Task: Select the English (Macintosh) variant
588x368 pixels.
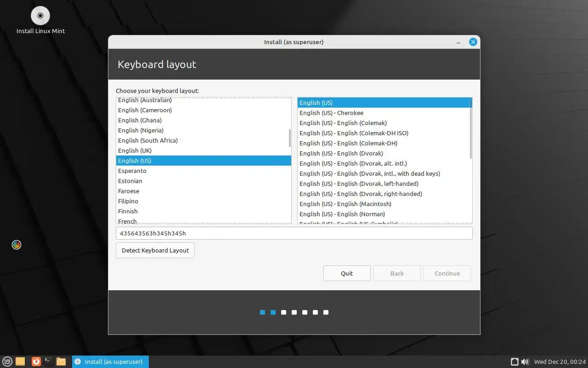Action: click(385, 204)
